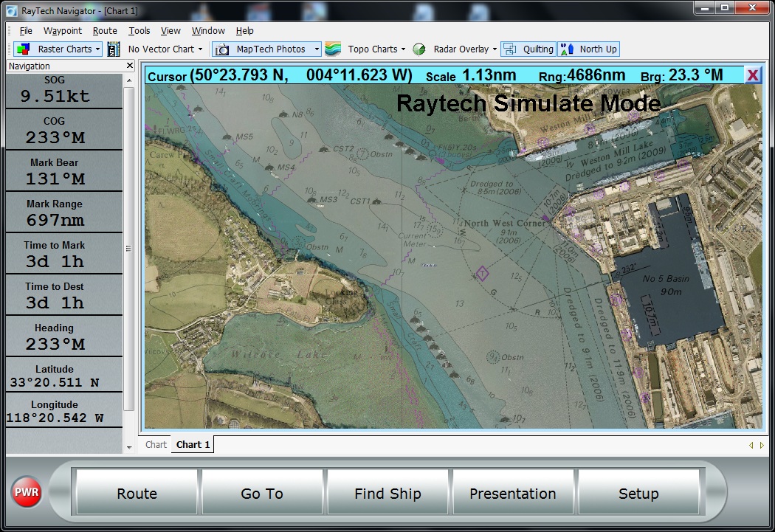Click the Cursor coordinates readout
This screenshot has width=775, height=532.
click(280, 75)
